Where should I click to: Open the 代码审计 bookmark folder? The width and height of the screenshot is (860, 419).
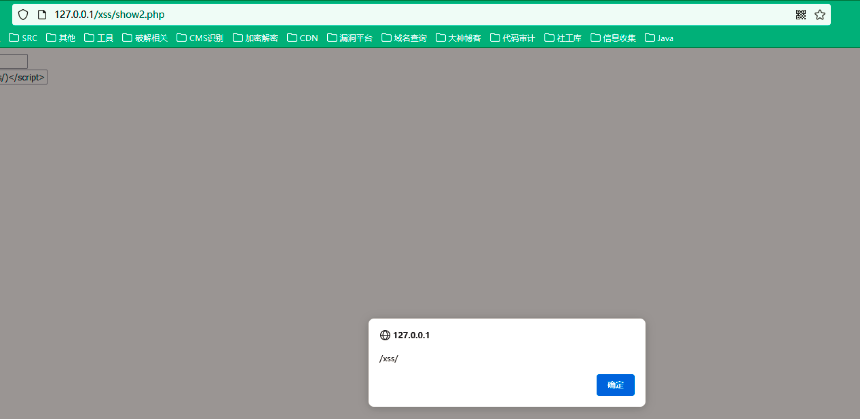point(513,38)
